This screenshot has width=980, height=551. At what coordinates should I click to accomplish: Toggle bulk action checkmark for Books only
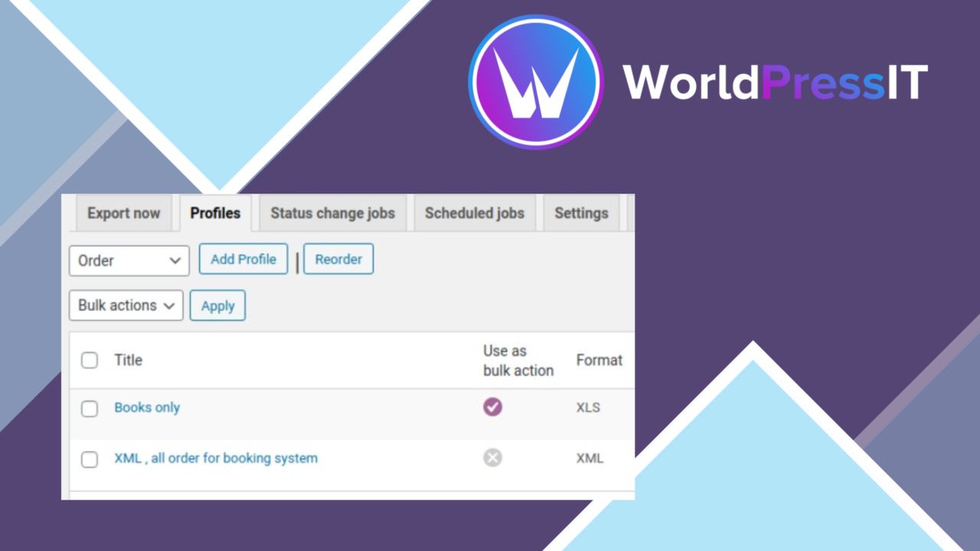493,407
